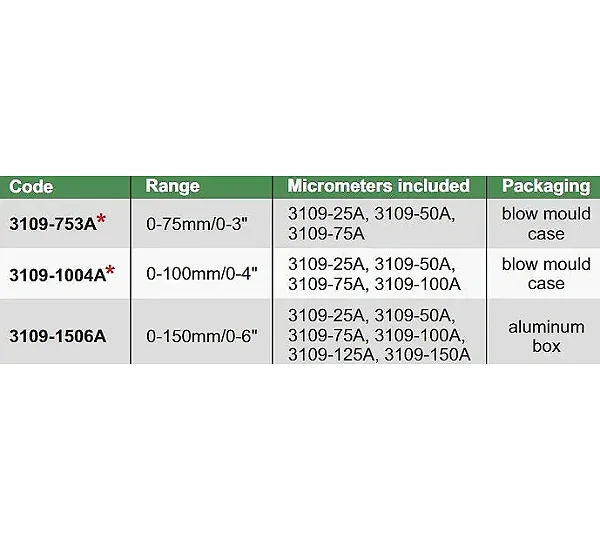The height and width of the screenshot is (540, 600).
Task: Select product code 3109-1506A
Action: [x=58, y=336]
